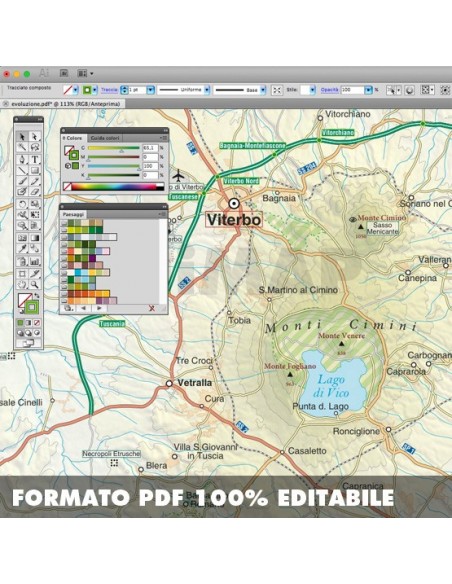
Task: Open Bridge from the title bar Br icon
Action: click(64, 73)
